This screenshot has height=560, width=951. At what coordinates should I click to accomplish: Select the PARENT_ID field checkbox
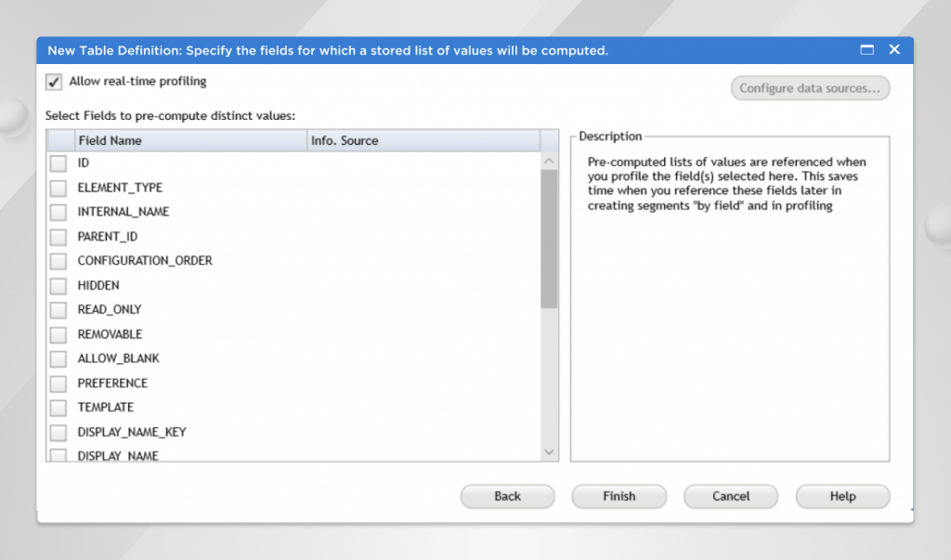pos(59,237)
